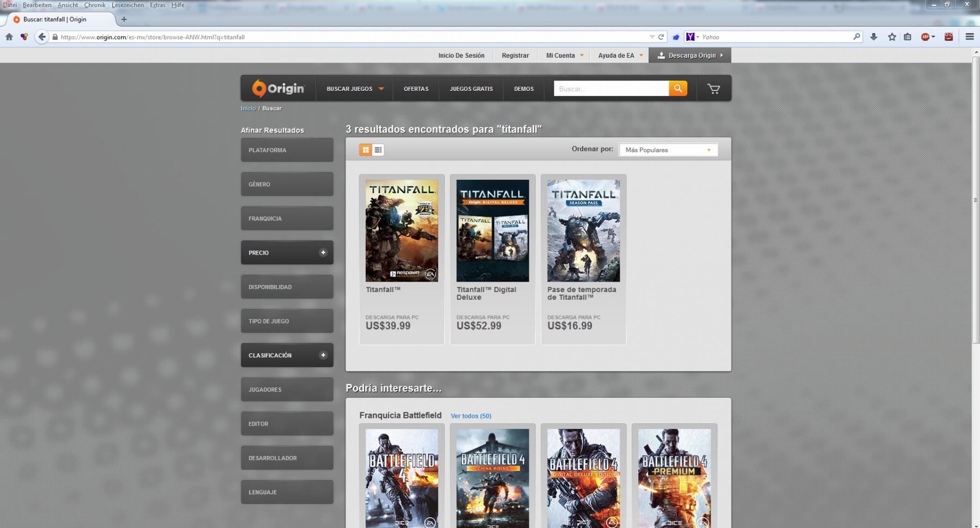Screen dimensions: 980x528
Task: Click the Adblock Plus toolbar icon
Action: tap(925, 37)
